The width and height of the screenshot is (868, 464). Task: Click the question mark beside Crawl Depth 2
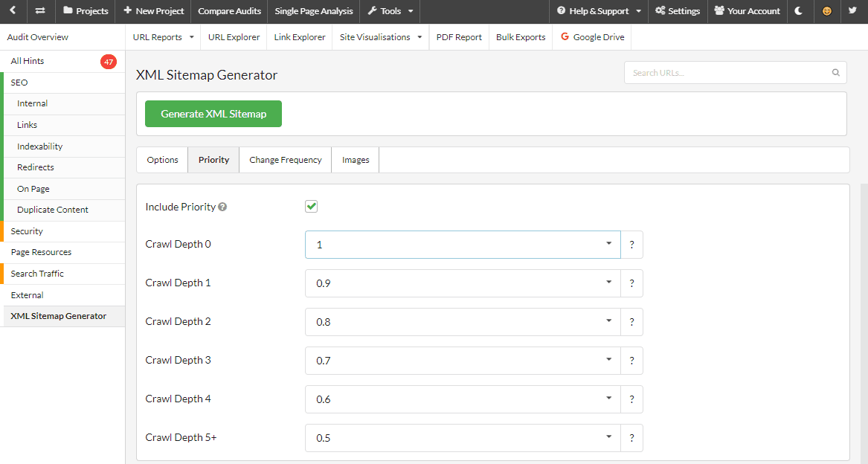[631, 322]
